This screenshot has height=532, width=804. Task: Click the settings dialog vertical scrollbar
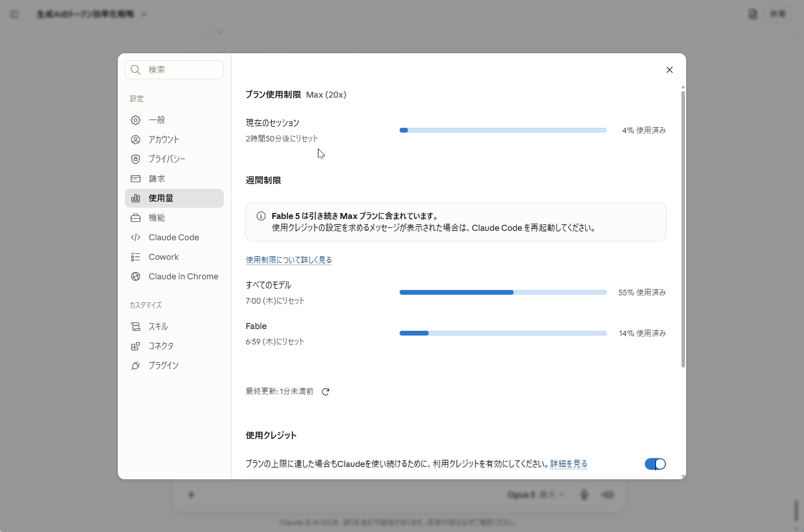click(683, 229)
